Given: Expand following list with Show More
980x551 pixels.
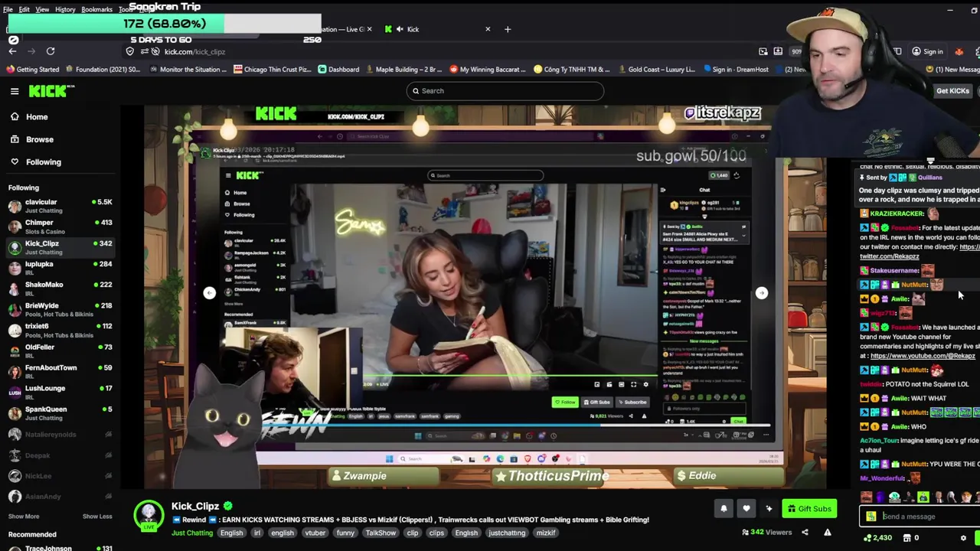Looking at the screenshot, I should click(24, 517).
